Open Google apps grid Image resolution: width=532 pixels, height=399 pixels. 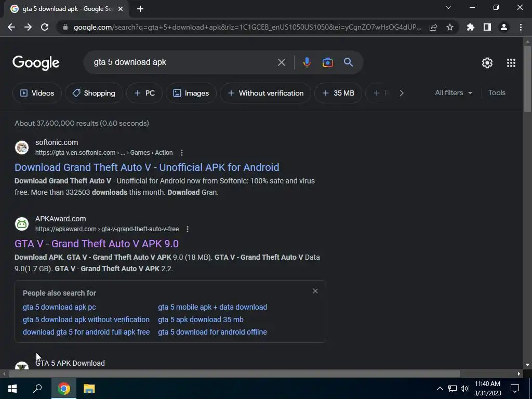click(511, 63)
